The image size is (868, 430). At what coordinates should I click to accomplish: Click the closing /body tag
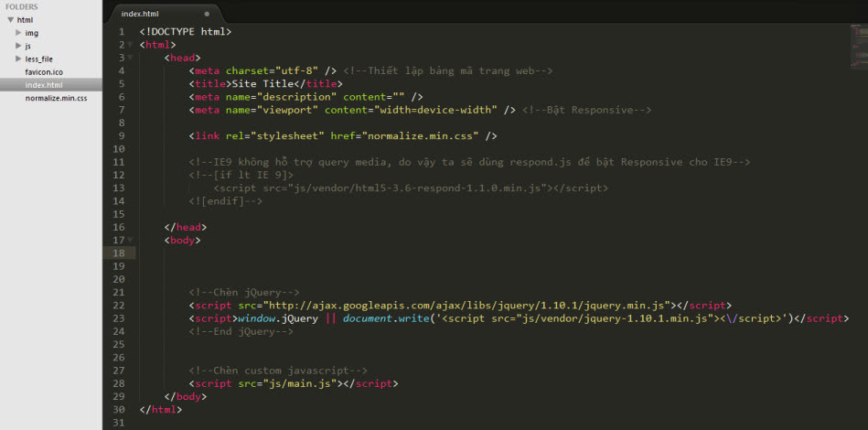click(186, 397)
